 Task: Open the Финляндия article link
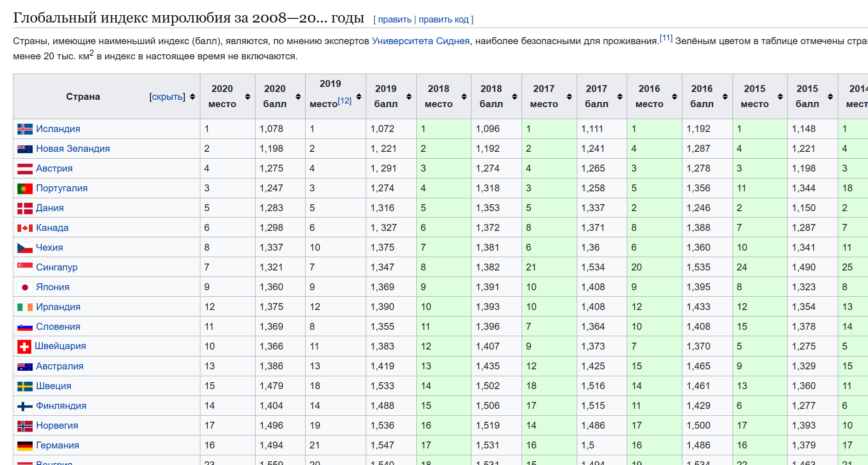tap(61, 406)
